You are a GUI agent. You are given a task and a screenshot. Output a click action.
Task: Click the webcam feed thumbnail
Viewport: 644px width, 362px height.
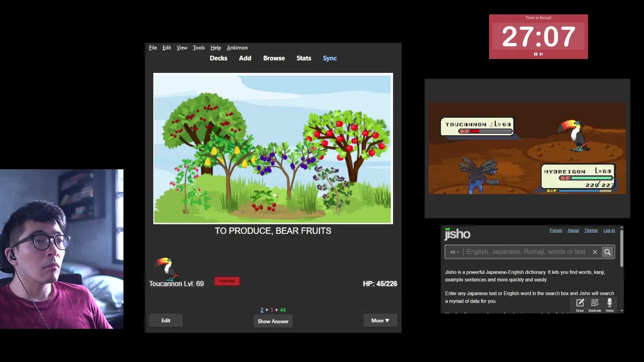pyautogui.click(x=61, y=249)
